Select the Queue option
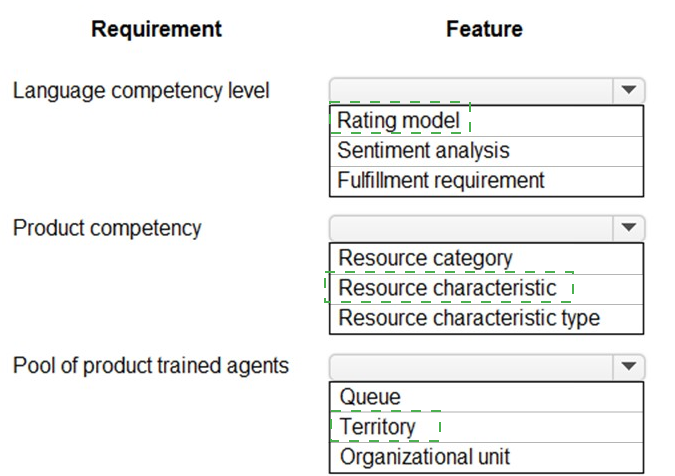The width and height of the screenshot is (675, 476). pos(486,397)
